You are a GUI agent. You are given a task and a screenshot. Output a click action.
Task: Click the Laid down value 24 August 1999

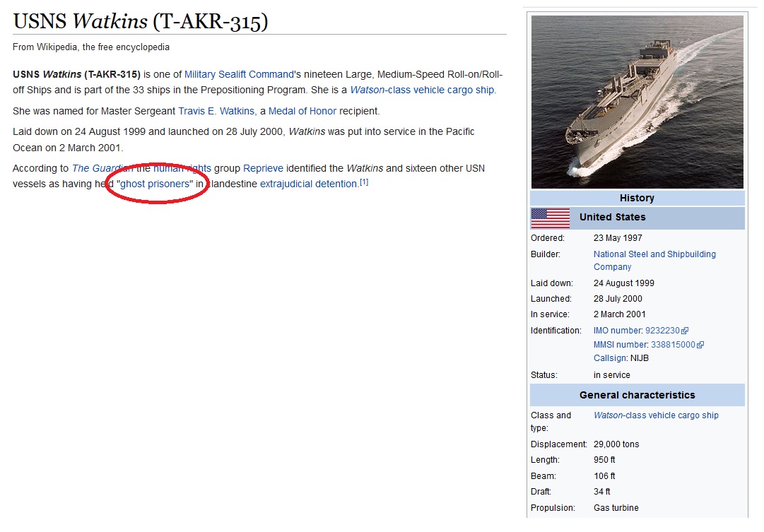tap(623, 283)
